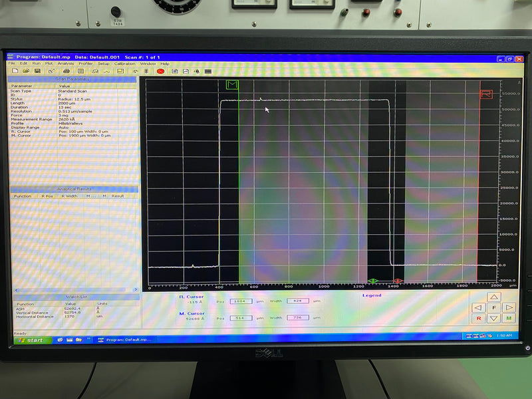The width and height of the screenshot is (532, 399).
Task: Click the green M marker on the x-axis
Action: 373,281
